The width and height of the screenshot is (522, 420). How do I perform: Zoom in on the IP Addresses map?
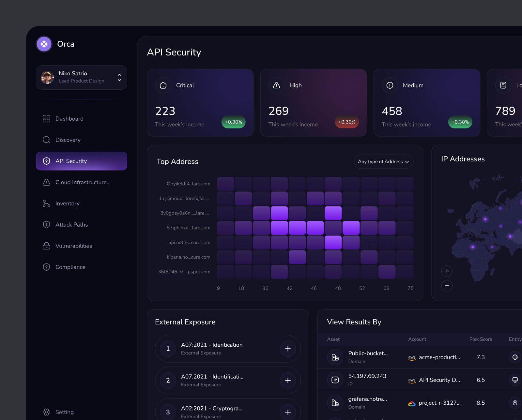[x=447, y=271]
